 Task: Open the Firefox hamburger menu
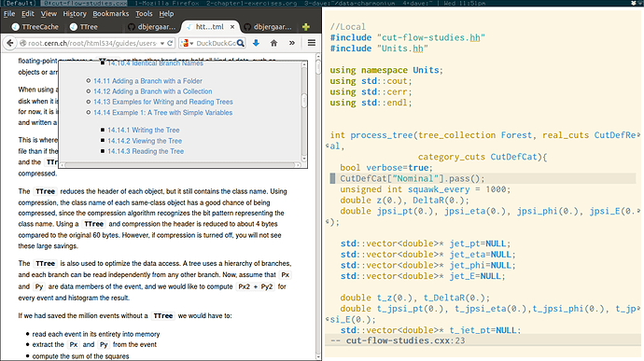[x=312, y=43]
